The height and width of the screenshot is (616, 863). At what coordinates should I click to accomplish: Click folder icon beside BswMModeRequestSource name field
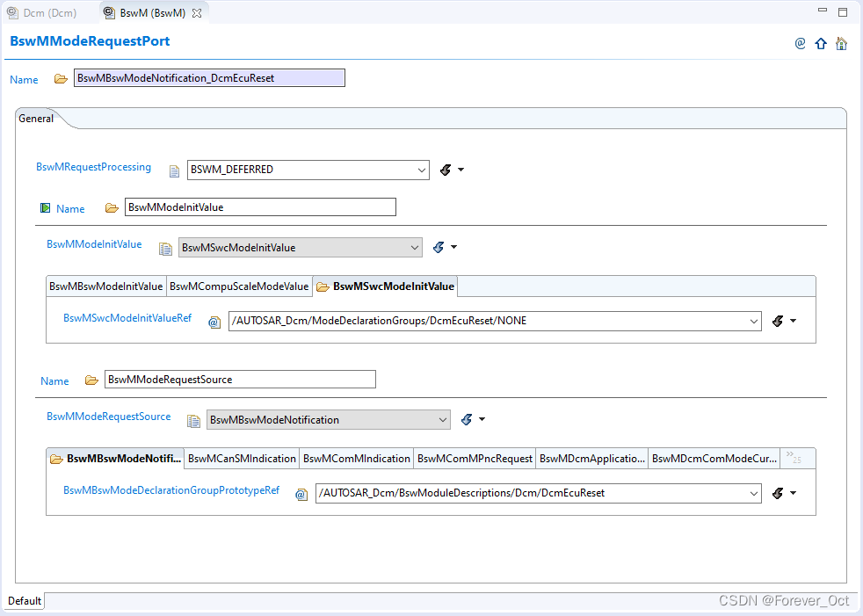[x=91, y=380]
